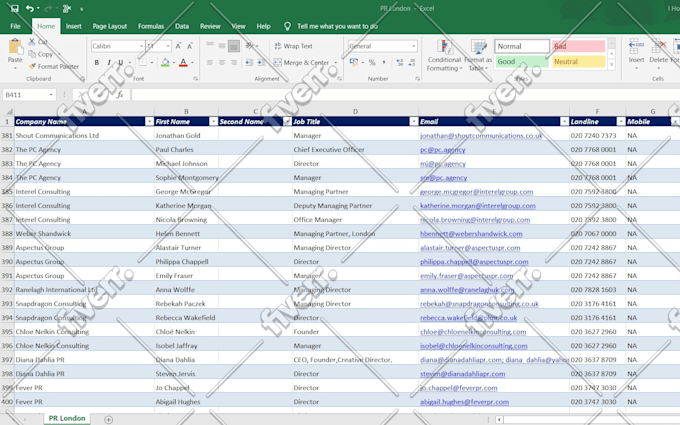
Task: Click the Undo arrow icon
Action: pos(29,8)
